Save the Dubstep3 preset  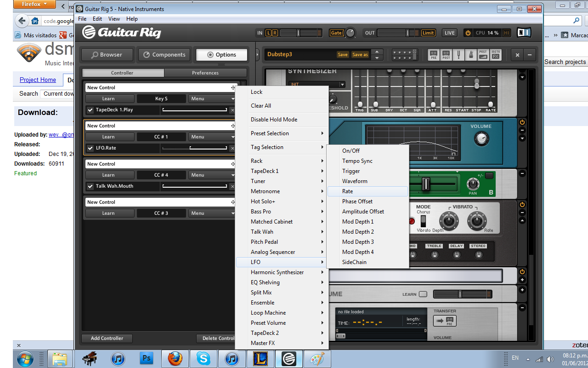343,55
